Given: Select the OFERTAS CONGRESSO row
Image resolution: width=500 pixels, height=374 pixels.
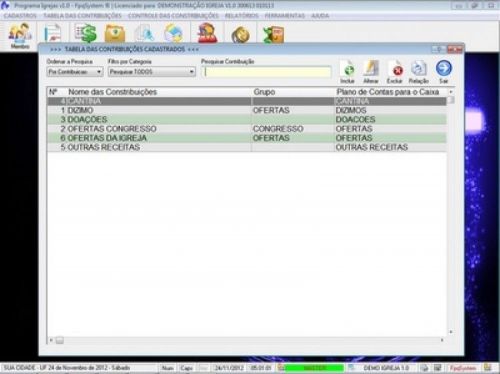Looking at the screenshot, I should click(247, 129).
